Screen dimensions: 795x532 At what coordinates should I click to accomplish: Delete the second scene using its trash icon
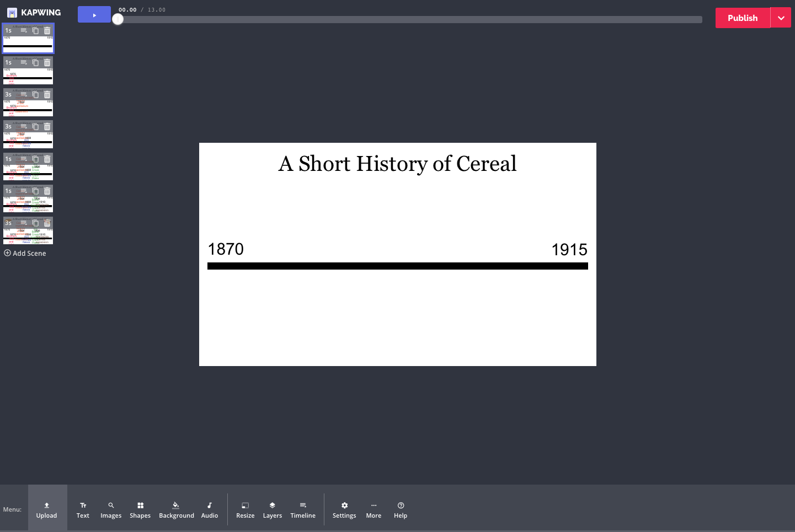coord(47,63)
